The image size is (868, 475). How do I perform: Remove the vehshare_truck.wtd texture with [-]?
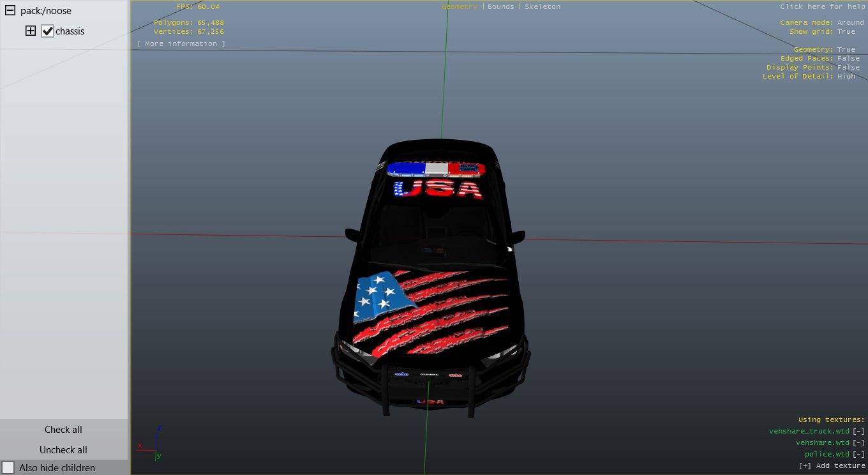click(x=858, y=432)
